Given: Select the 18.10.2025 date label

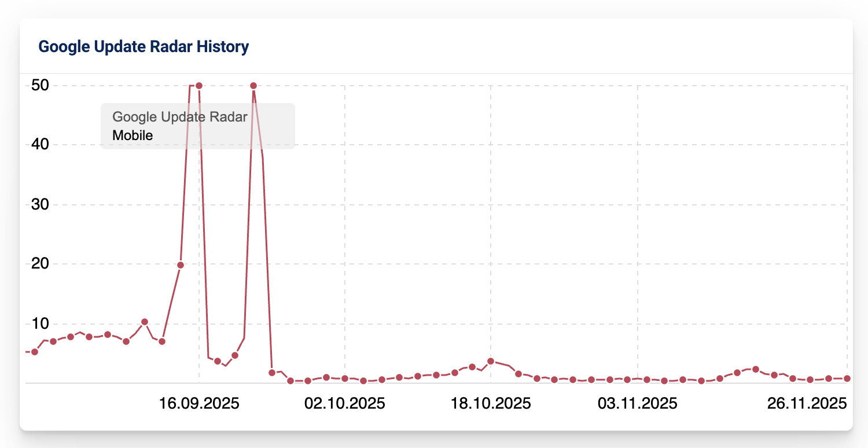Looking at the screenshot, I should (491, 403).
